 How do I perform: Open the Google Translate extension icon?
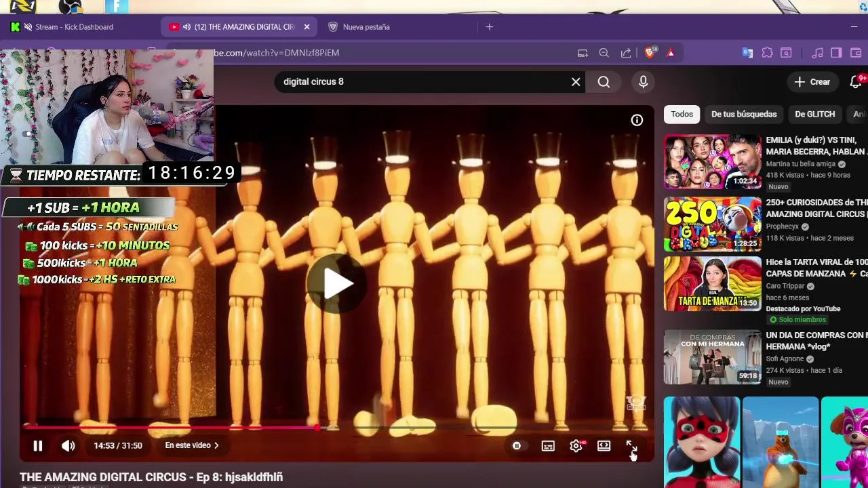click(747, 53)
